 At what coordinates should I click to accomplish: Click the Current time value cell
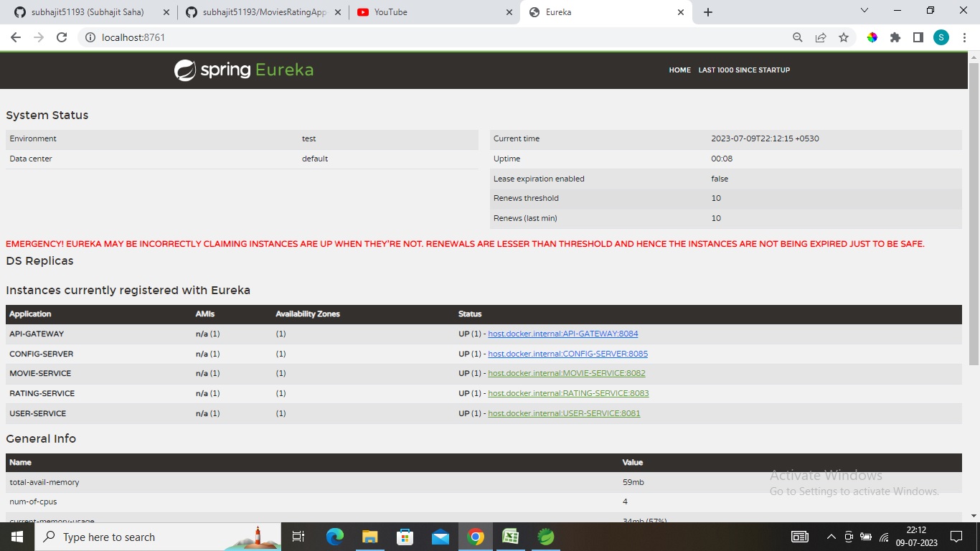(x=765, y=138)
